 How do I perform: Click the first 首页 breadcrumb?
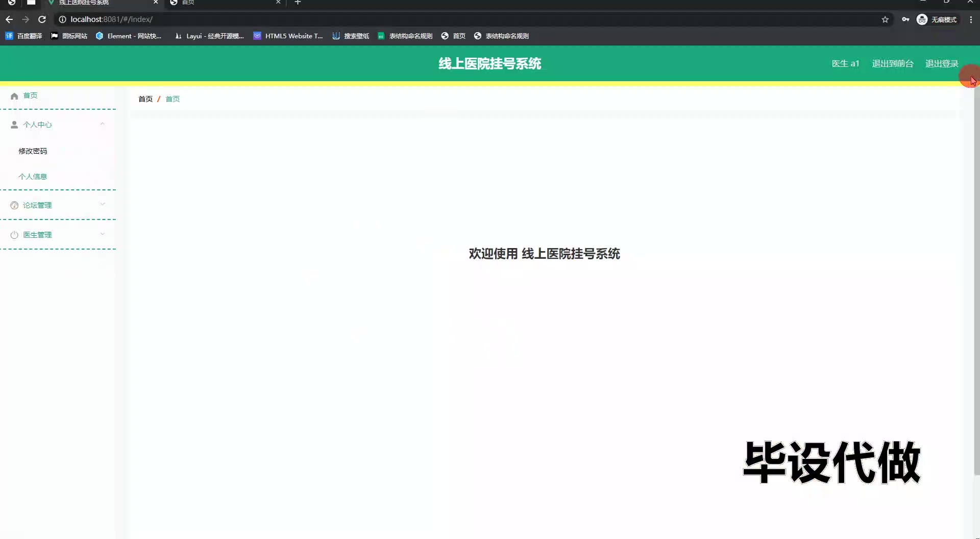pyautogui.click(x=145, y=99)
